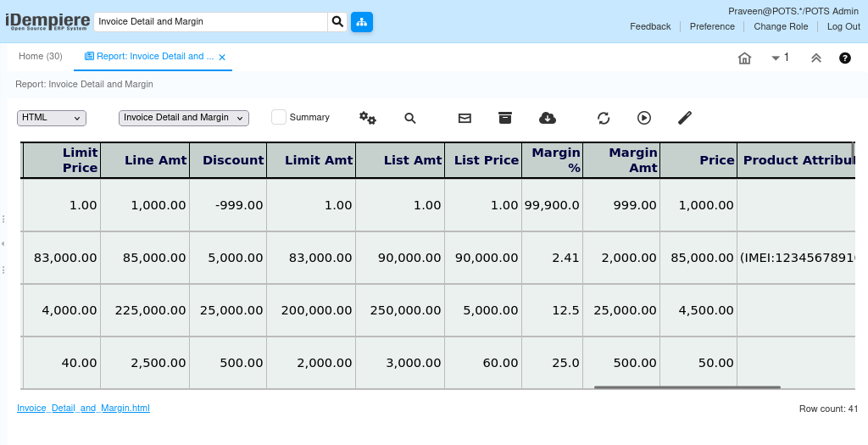
Task: Click the 2,500.00 line amount cell
Action: (145, 363)
